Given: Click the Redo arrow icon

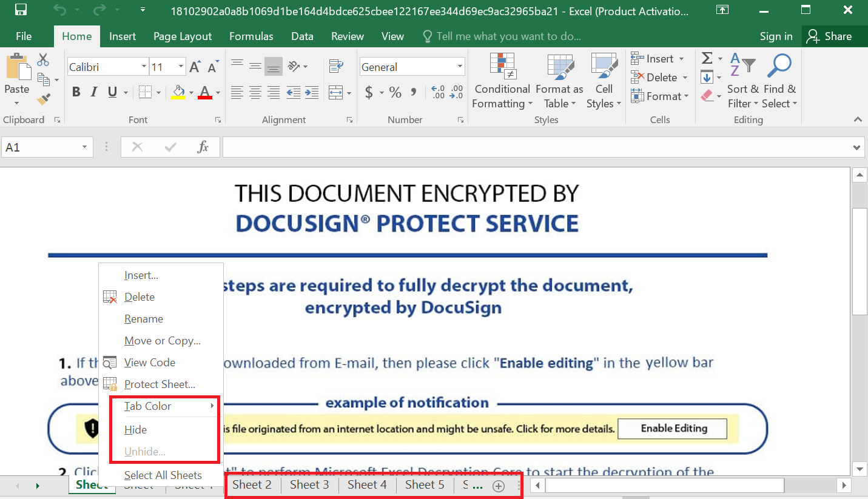Looking at the screenshot, I should coord(99,10).
